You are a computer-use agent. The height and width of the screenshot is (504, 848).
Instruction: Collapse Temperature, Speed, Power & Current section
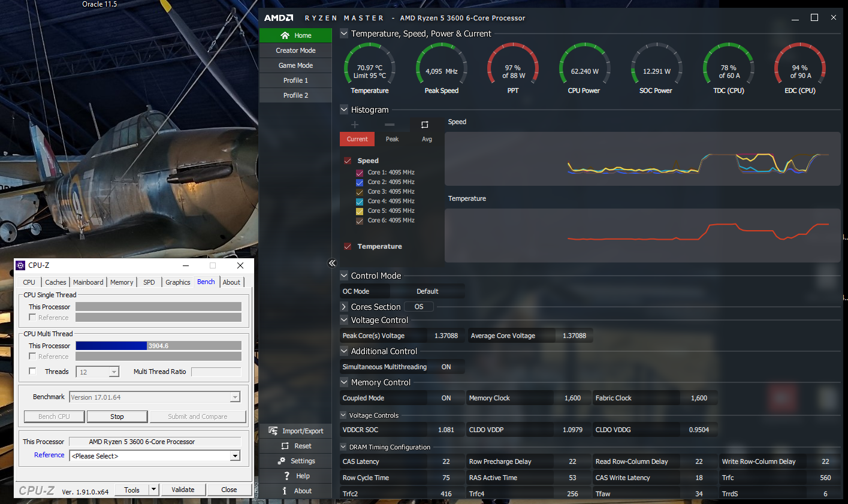[344, 34]
